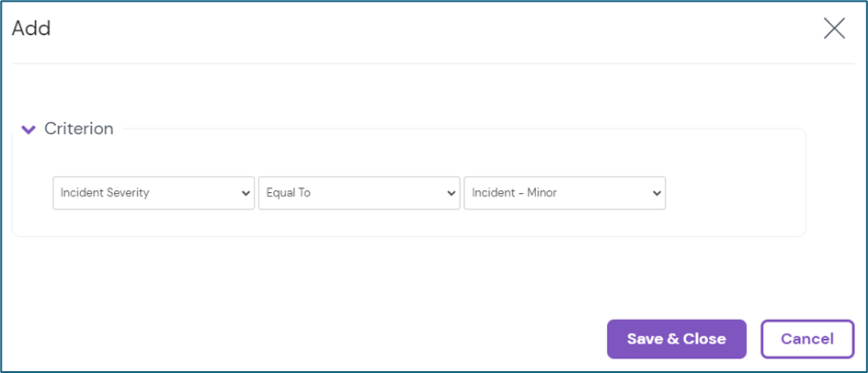The height and width of the screenshot is (373, 868).
Task: Click the "Save" word on the purple button
Action: (646, 339)
